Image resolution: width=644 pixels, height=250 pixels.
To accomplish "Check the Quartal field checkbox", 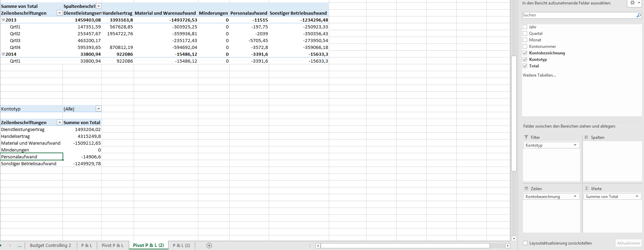I will [525, 34].
